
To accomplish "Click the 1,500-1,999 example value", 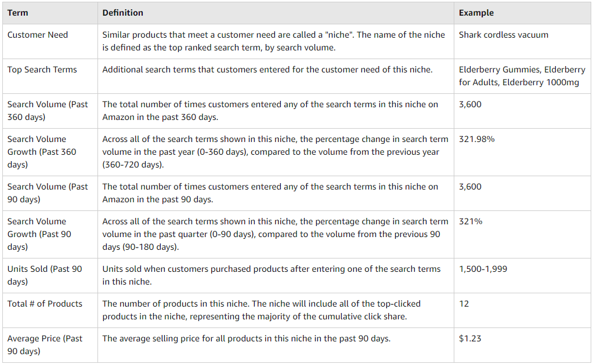I will (x=483, y=269).
